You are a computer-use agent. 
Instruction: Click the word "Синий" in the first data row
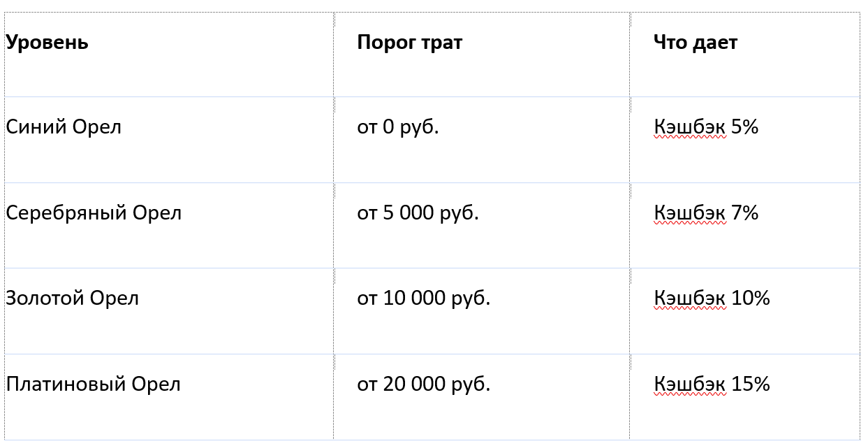27,127
